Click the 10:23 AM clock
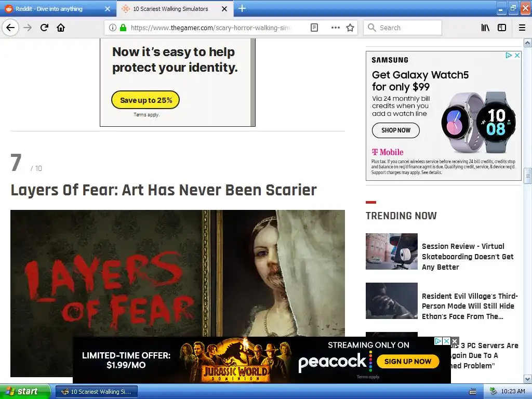Screen dimensions: 532x399 pyautogui.click(x=513, y=392)
